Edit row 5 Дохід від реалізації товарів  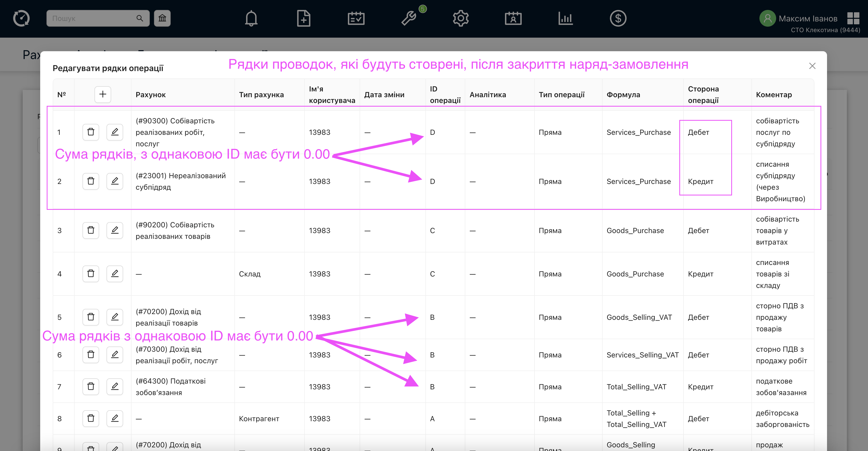(115, 317)
